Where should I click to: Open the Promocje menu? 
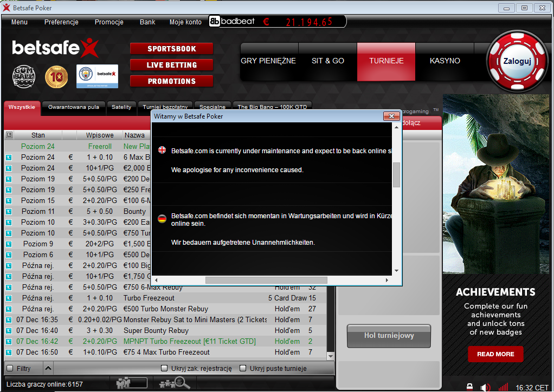(x=109, y=22)
